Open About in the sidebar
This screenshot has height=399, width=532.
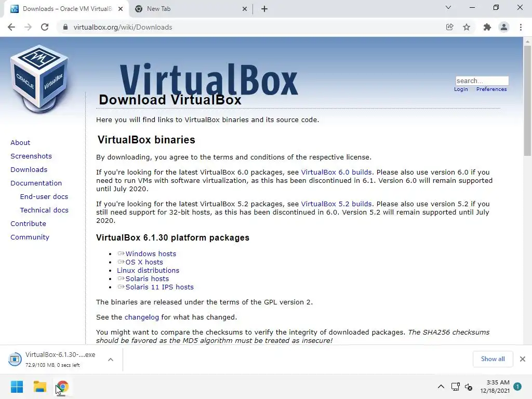[20, 142]
